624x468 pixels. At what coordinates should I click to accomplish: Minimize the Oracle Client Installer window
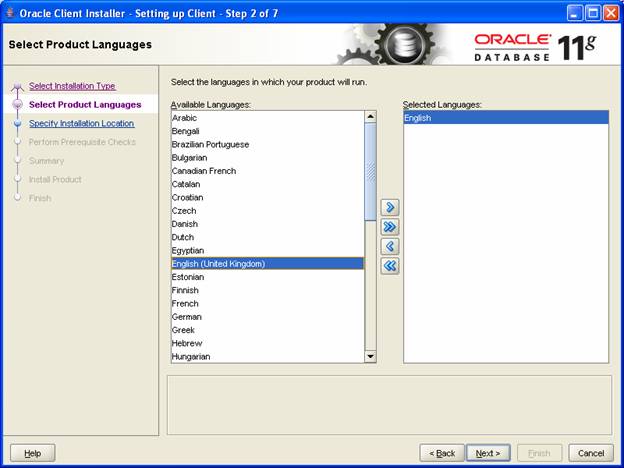[x=574, y=14]
